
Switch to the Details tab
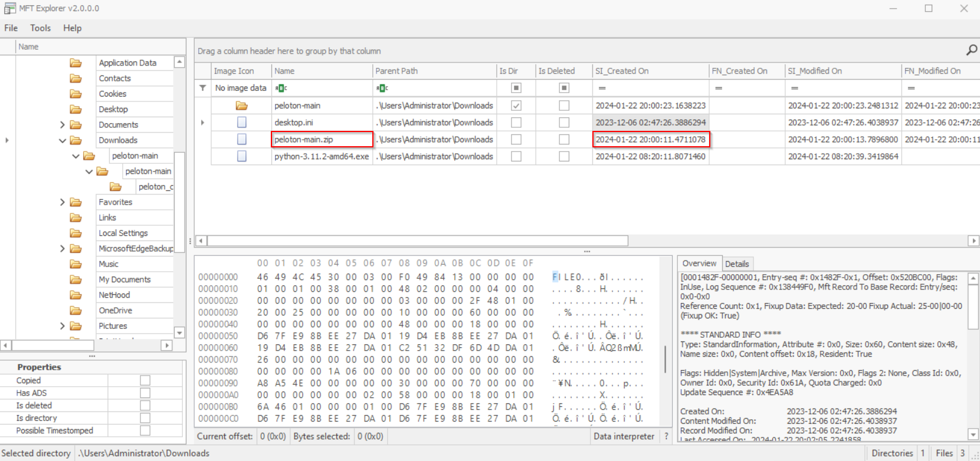737,264
